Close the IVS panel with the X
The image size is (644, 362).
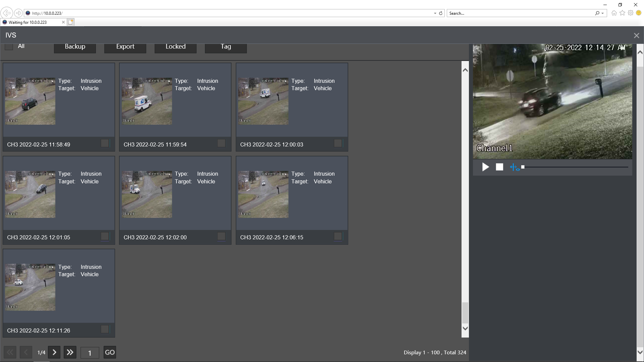coord(636,36)
